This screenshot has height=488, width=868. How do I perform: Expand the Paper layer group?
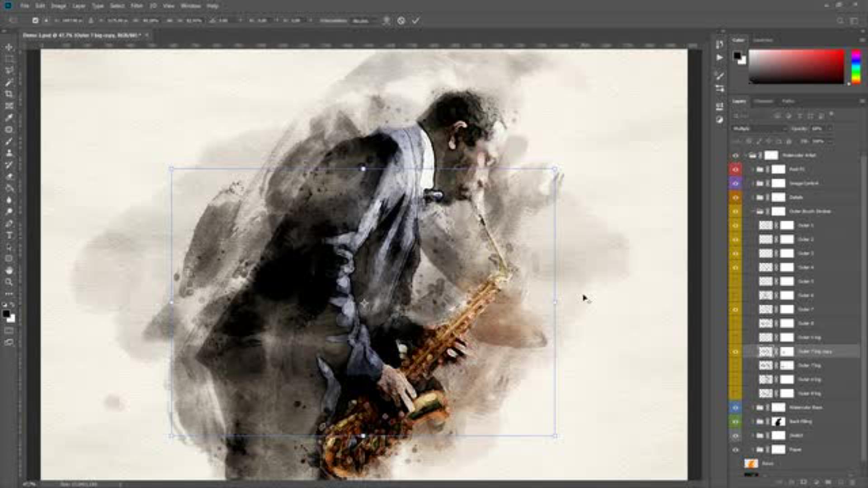click(753, 450)
